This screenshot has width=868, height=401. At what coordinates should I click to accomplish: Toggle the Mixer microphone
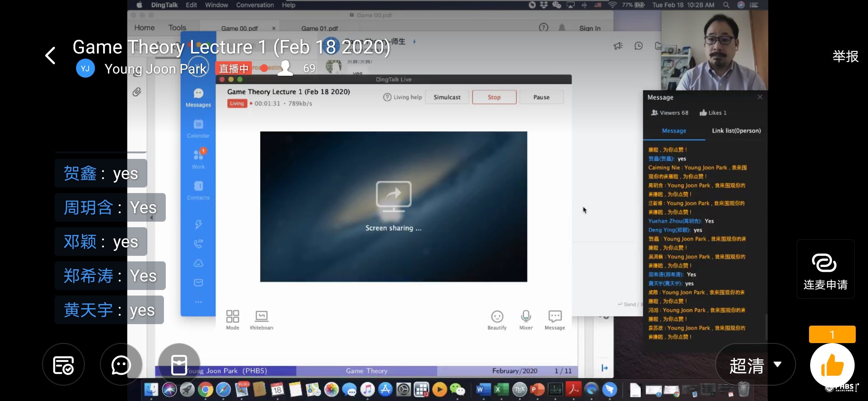tap(526, 320)
